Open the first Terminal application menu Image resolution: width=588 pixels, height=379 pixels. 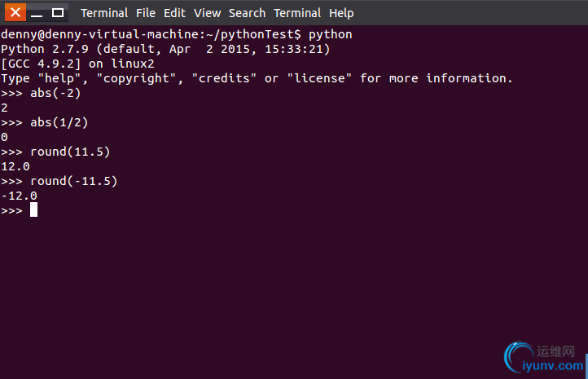pyautogui.click(x=104, y=13)
